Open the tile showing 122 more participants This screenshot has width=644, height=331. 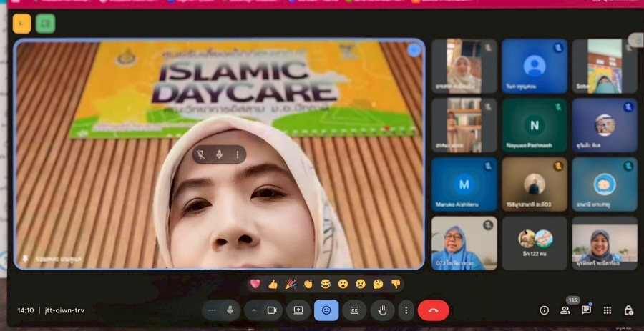click(x=534, y=243)
